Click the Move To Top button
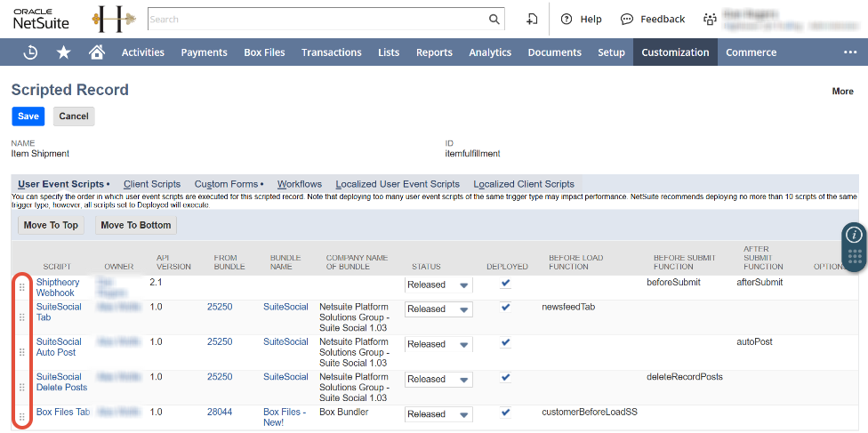Screen dimensions: 868x433 click(51, 225)
